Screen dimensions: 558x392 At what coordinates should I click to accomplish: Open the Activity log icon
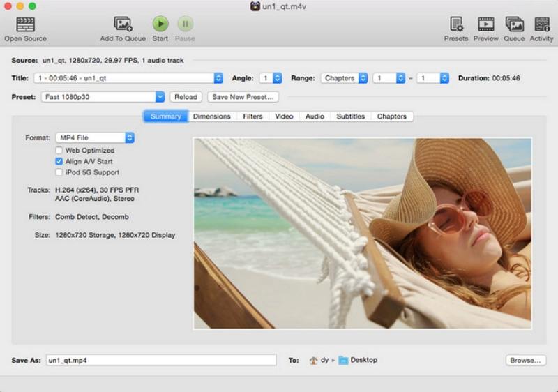pos(542,24)
